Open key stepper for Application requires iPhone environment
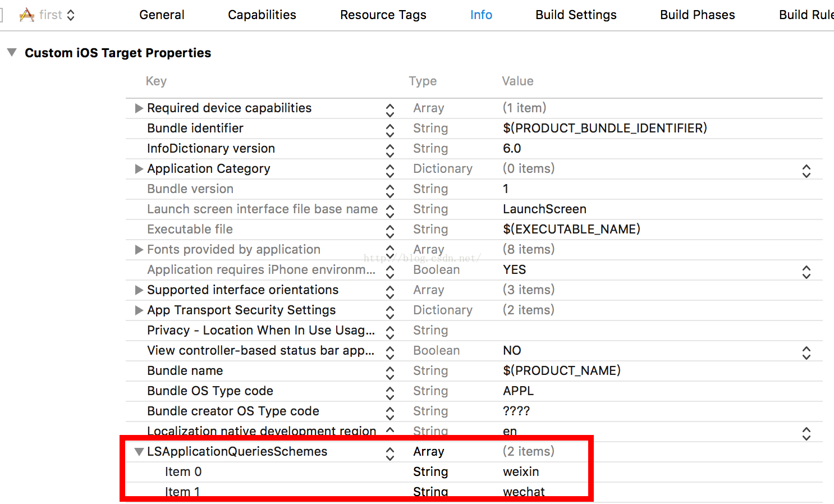The image size is (834, 504). (390, 272)
